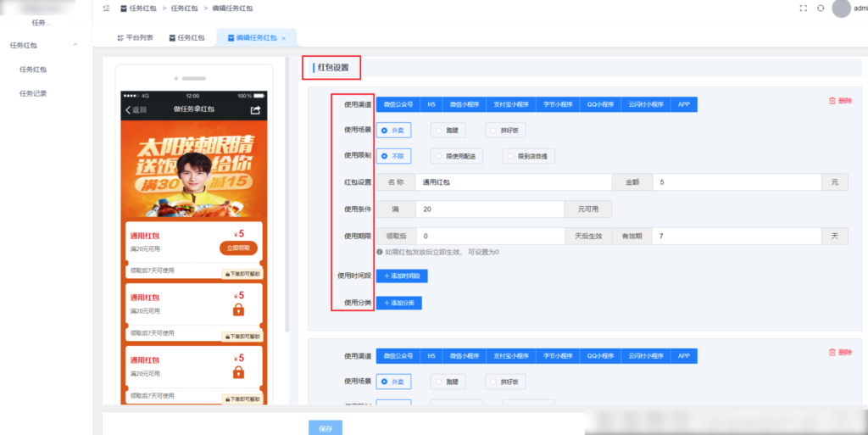Click the sidebar collapse icon in header
This screenshot has width=868, height=435.
click(105, 8)
